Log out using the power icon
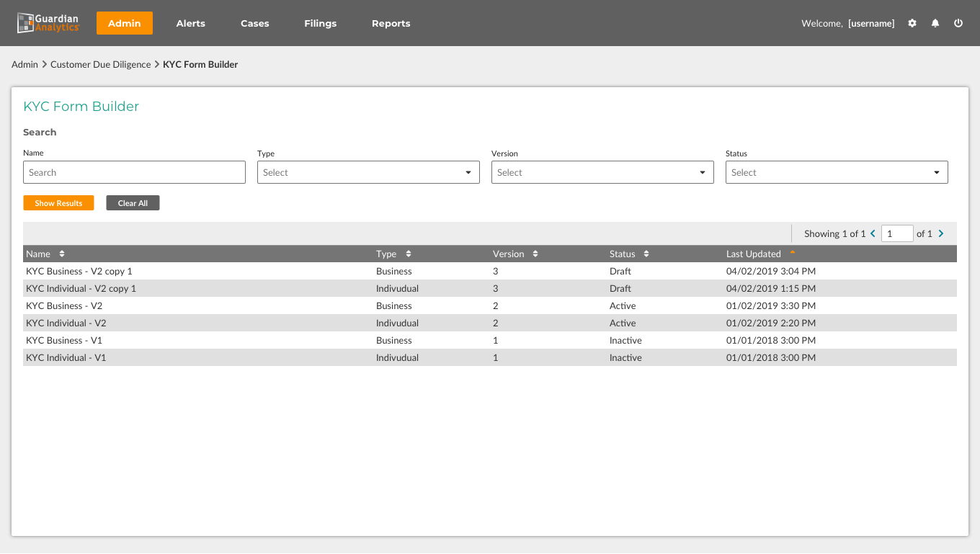Image resolution: width=980 pixels, height=554 pixels. tap(958, 23)
